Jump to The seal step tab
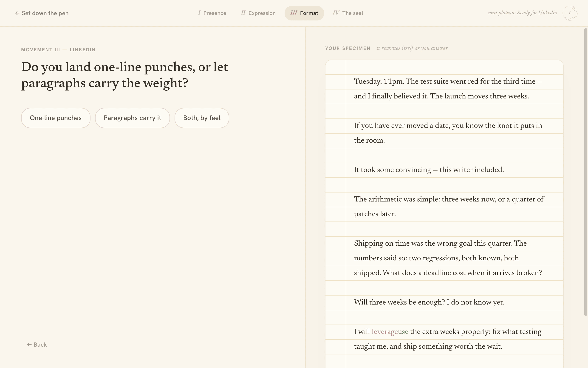 tap(348, 13)
